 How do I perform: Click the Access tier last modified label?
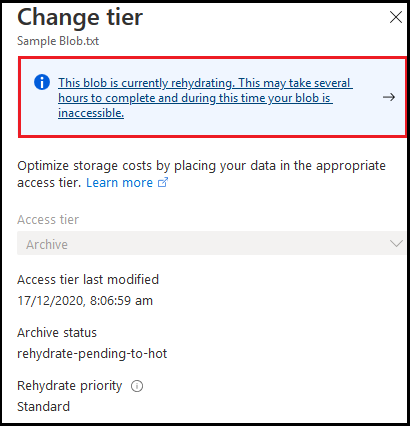[x=88, y=279]
